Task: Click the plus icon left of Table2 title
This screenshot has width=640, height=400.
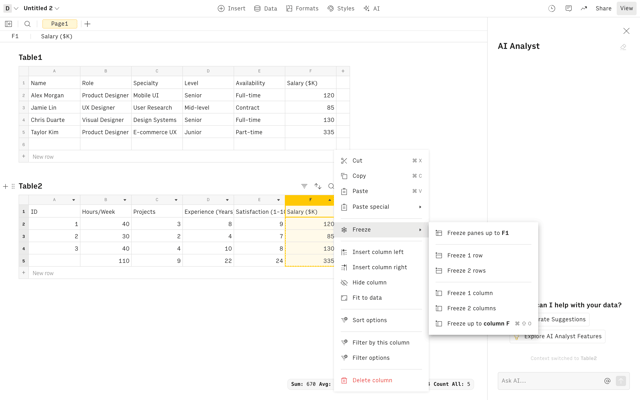Action: click(x=5, y=187)
